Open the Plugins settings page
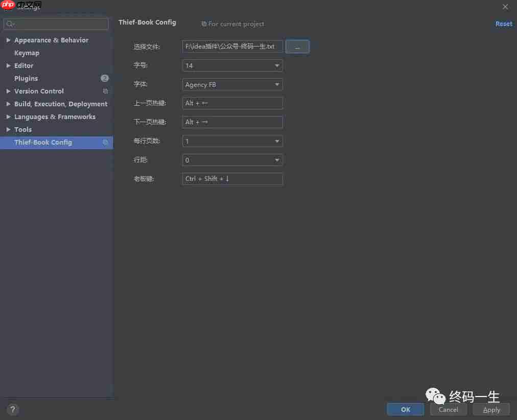 26,79
